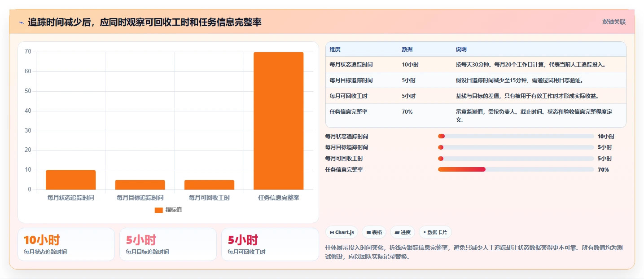Click the 每月状态追踪时间 table row label

[351, 65]
